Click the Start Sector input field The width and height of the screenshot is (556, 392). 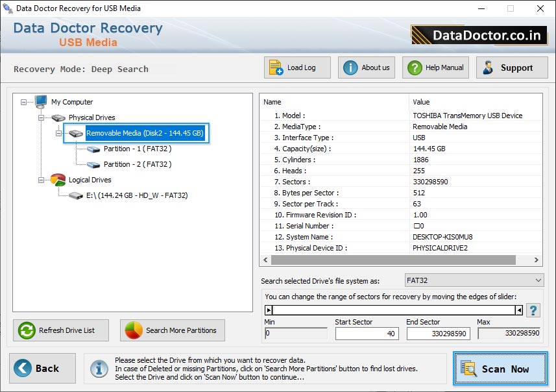pos(367,333)
